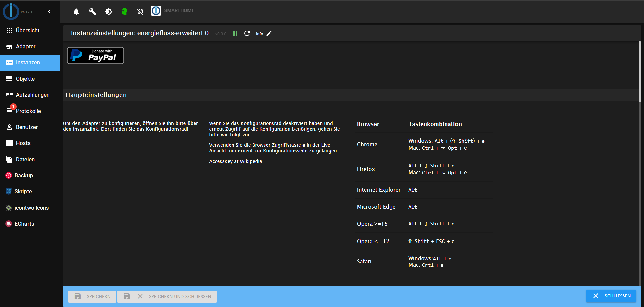The height and width of the screenshot is (307, 644).
Task: Open the notifications bell
Action: coord(76,12)
